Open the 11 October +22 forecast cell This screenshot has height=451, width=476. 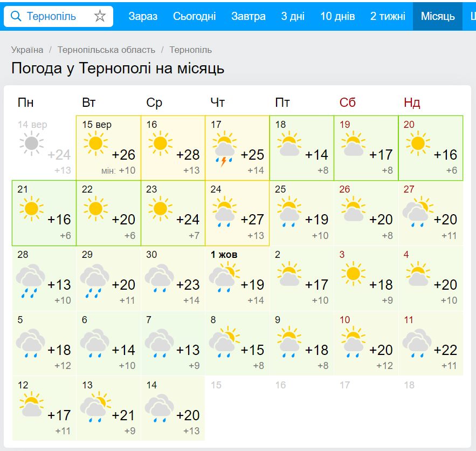431,344
